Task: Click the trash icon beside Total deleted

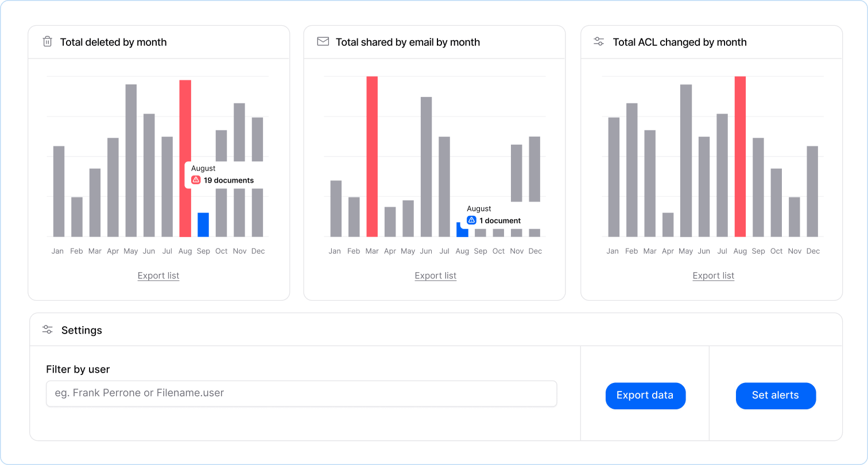Action: click(x=48, y=42)
